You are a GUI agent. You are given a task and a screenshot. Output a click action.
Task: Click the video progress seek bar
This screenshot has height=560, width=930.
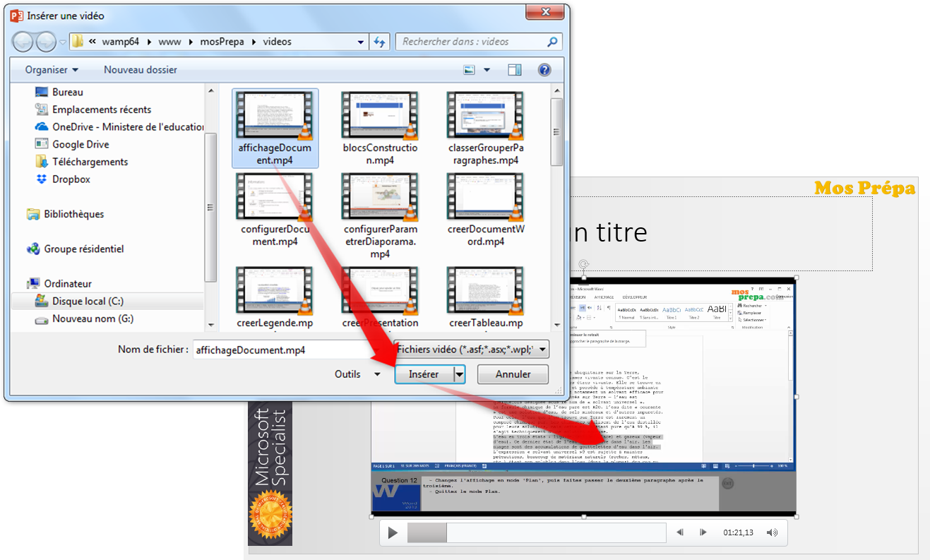coord(537,532)
